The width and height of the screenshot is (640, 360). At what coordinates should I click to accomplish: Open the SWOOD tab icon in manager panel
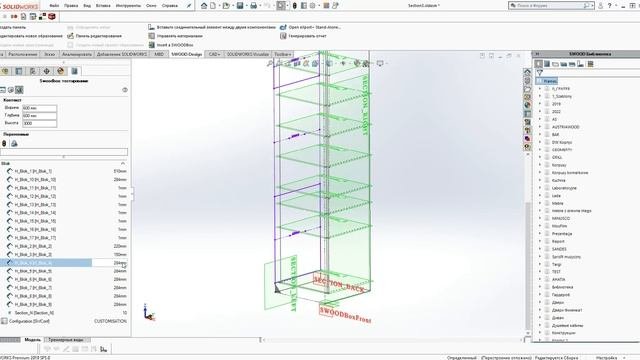[x=74, y=71]
